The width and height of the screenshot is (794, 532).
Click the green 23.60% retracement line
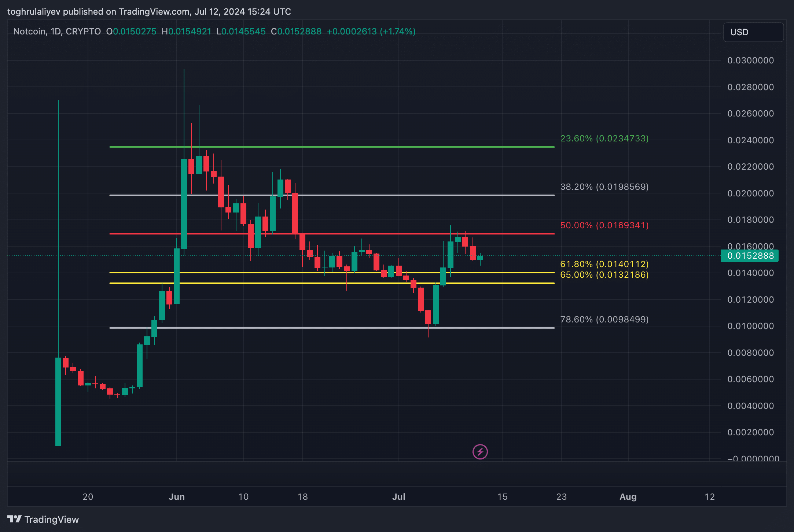332,147
